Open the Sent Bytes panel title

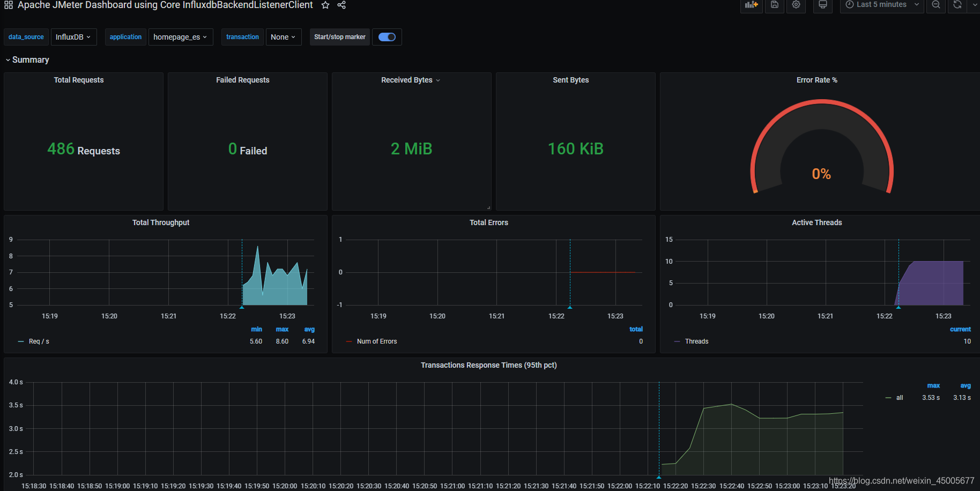point(571,80)
